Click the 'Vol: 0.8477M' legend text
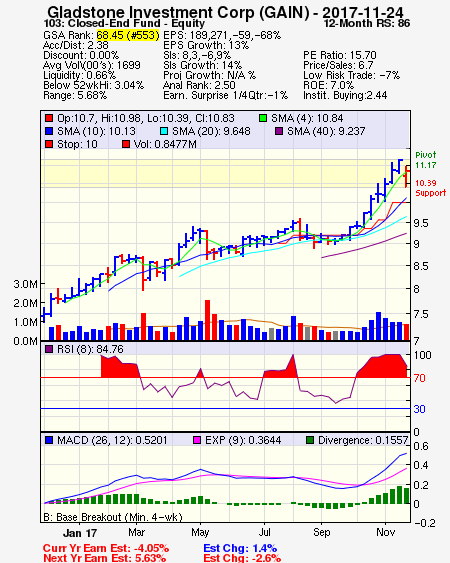This screenshot has height=563, width=450. 165,144
